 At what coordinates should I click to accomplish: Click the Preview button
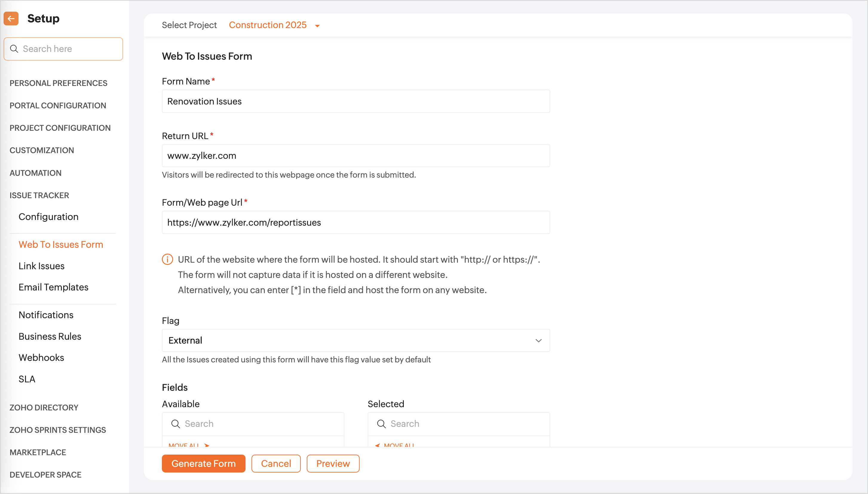(x=333, y=464)
